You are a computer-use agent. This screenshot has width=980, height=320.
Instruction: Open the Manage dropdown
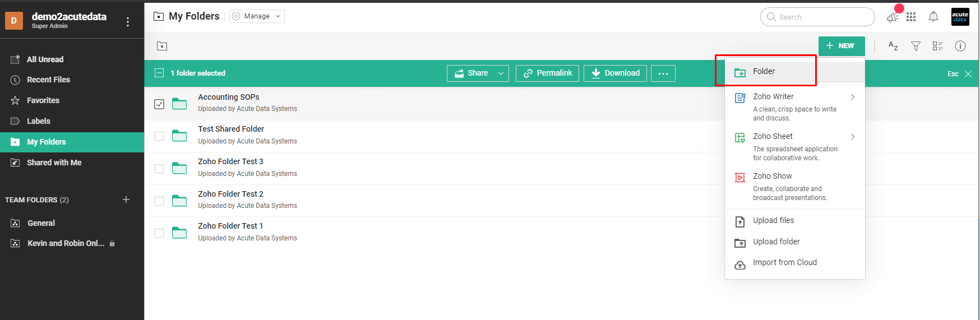point(257,16)
